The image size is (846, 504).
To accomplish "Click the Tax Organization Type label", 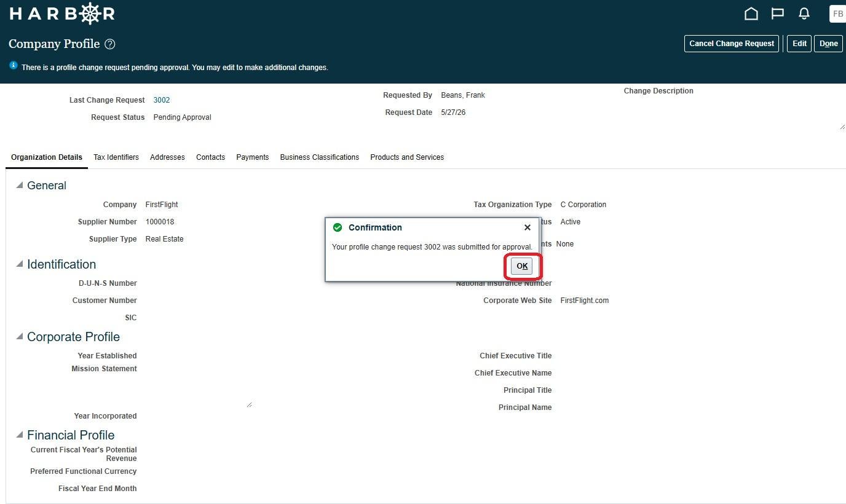I will click(513, 205).
